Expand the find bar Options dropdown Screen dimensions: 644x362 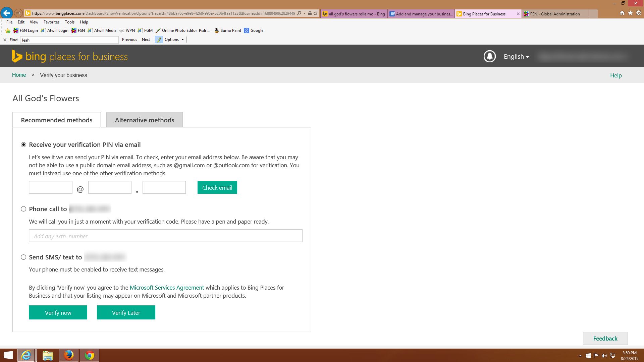point(174,40)
